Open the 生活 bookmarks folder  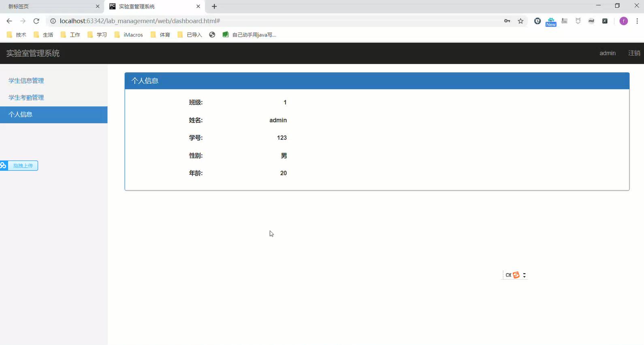click(x=43, y=35)
